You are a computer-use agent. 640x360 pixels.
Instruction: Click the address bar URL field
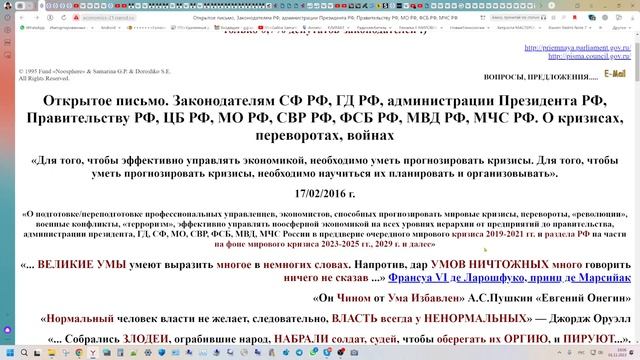(x=109, y=18)
